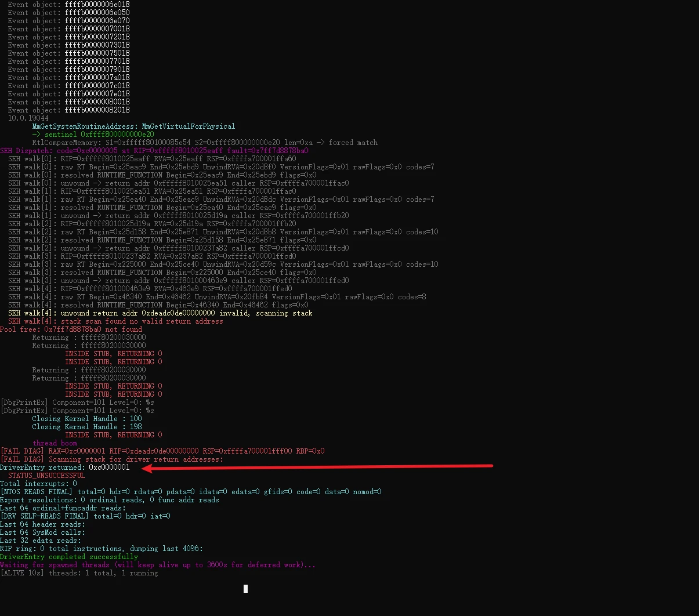Screen dimensions: 699x616
Task: Click the '[DRV SELF-READS FINAL]' line
Action: tap(85, 516)
